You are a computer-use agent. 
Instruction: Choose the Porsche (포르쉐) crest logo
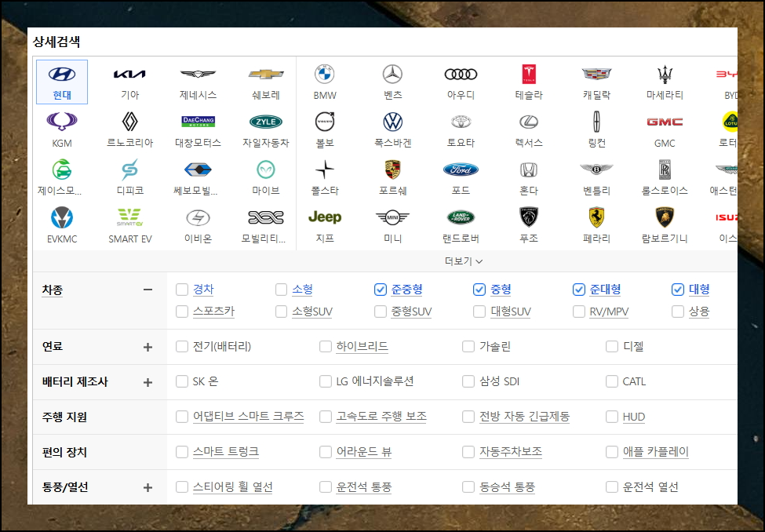[393, 169]
